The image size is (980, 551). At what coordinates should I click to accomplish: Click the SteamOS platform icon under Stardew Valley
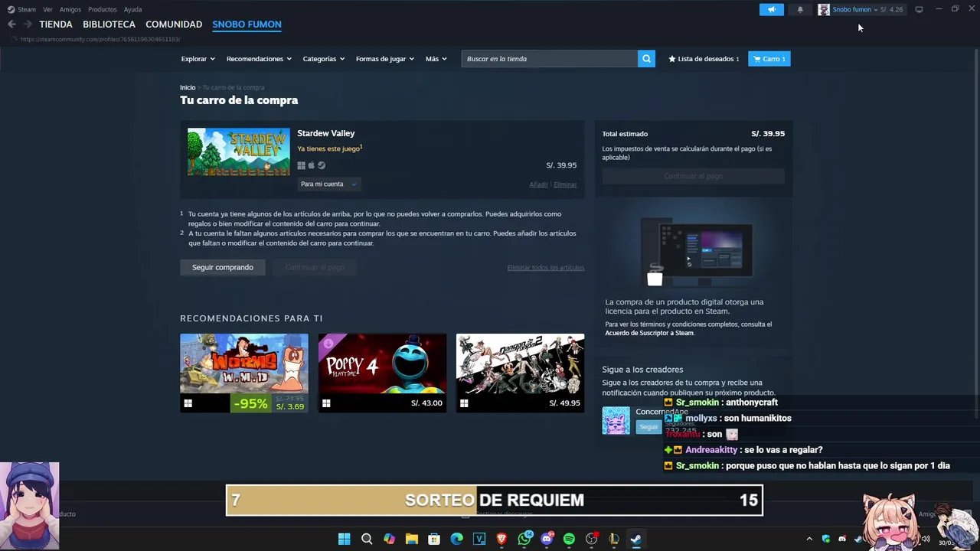[322, 165]
